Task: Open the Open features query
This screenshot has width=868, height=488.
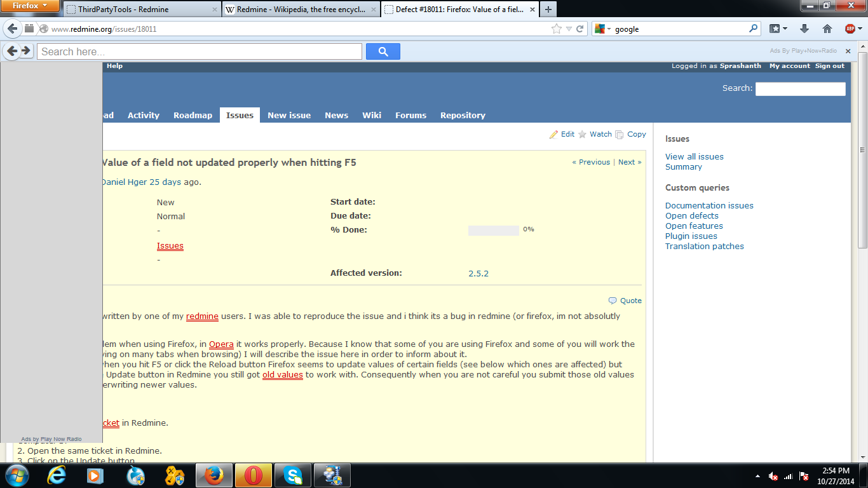Action: pos(694,226)
